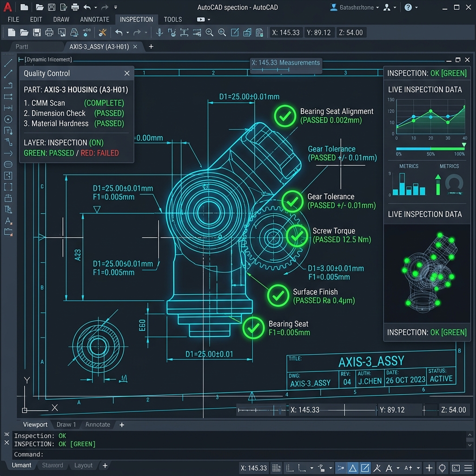Click the Help question mark icon
Viewport: 476px width, 476px height.
tap(408, 7)
